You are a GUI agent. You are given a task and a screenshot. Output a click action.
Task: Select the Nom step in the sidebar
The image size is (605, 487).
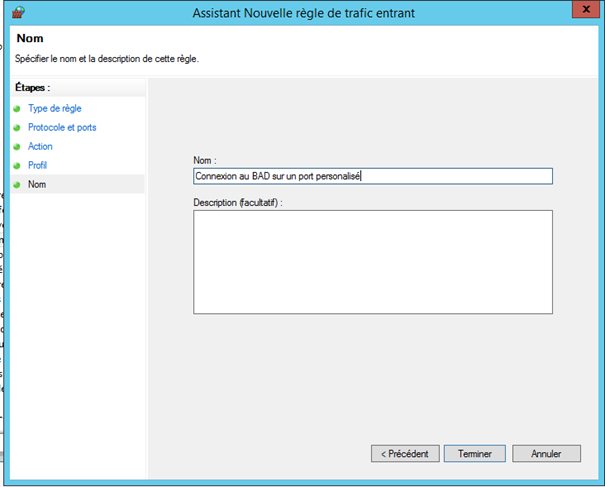coord(37,185)
